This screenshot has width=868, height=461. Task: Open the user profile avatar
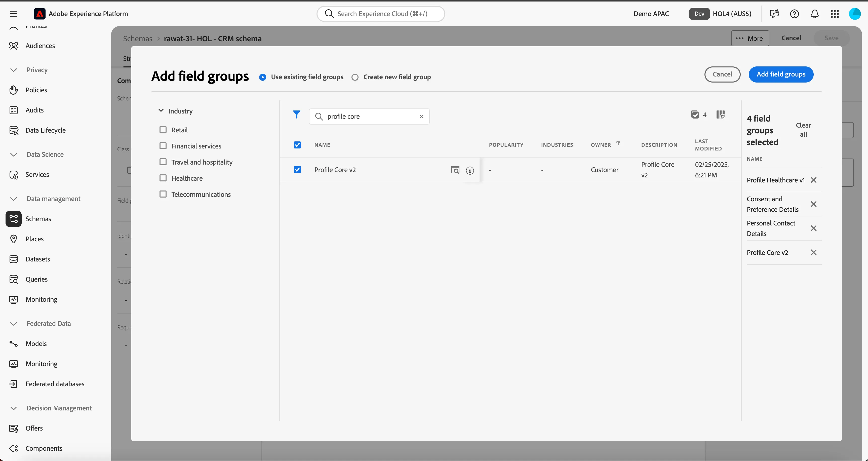click(854, 14)
